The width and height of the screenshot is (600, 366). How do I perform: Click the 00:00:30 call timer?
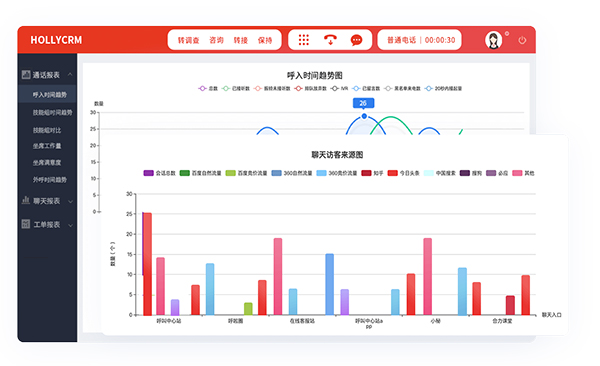pos(440,40)
